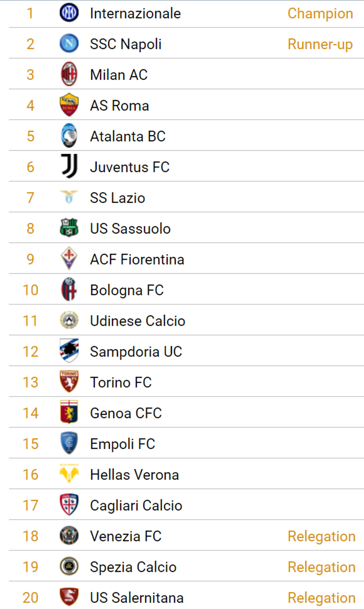Image resolution: width=364 pixels, height=609 pixels.
Task: Click the AS Roma wolf badge
Action: (69, 105)
